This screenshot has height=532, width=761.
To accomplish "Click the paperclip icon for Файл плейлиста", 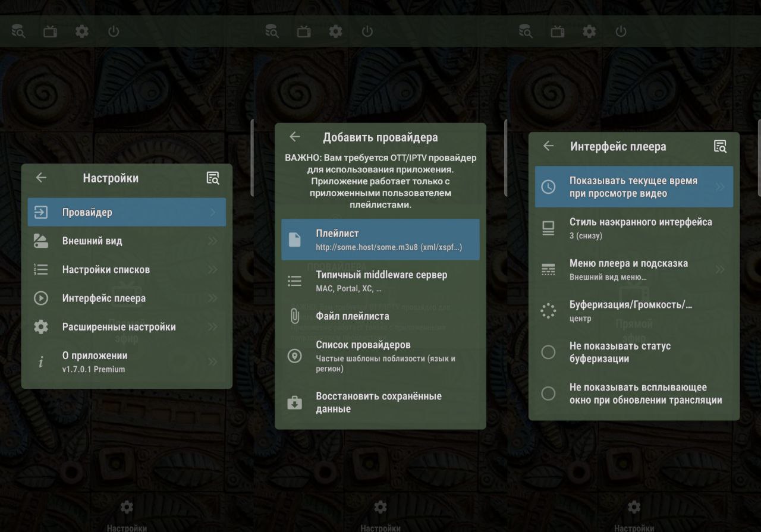I will (x=294, y=316).
